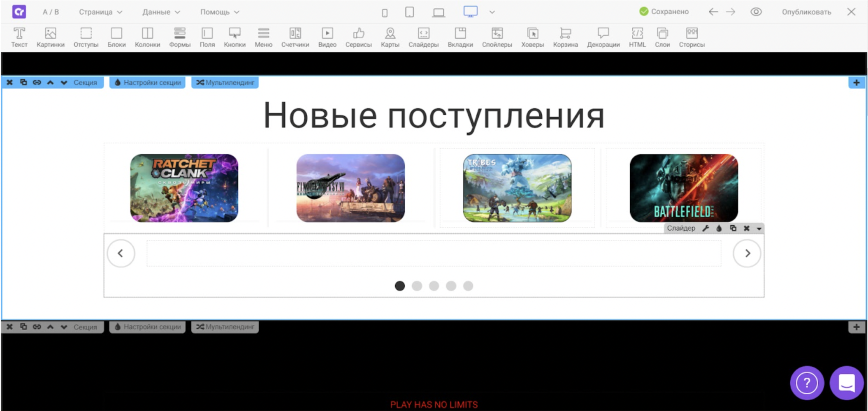This screenshot has width=868, height=411.
Task: Select the Формы tool
Action: click(180, 37)
